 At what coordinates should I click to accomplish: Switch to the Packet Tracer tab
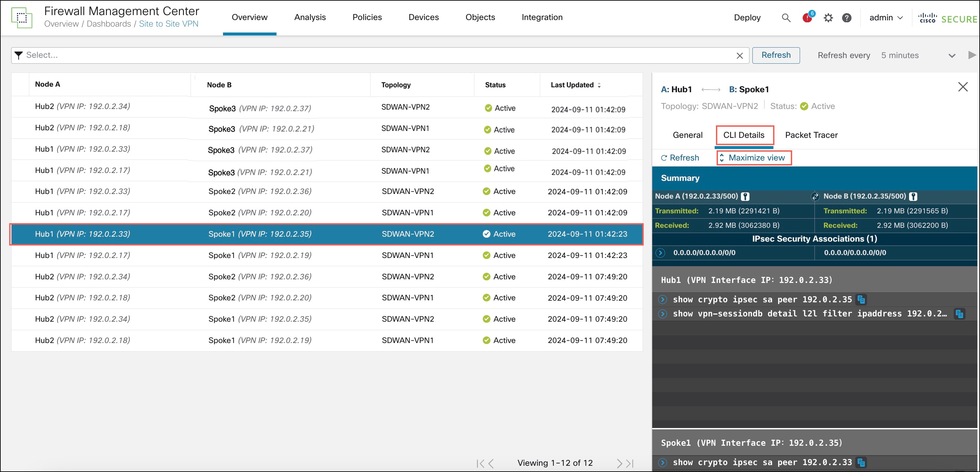click(811, 135)
